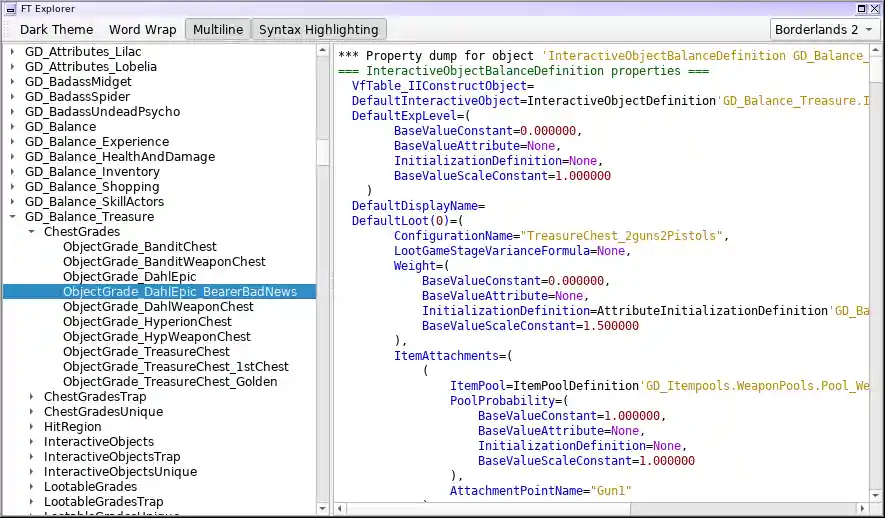Viewport: 885px width, 518px height.
Task: Select the InteractiveObjectsUnique entry
Action: click(120, 472)
